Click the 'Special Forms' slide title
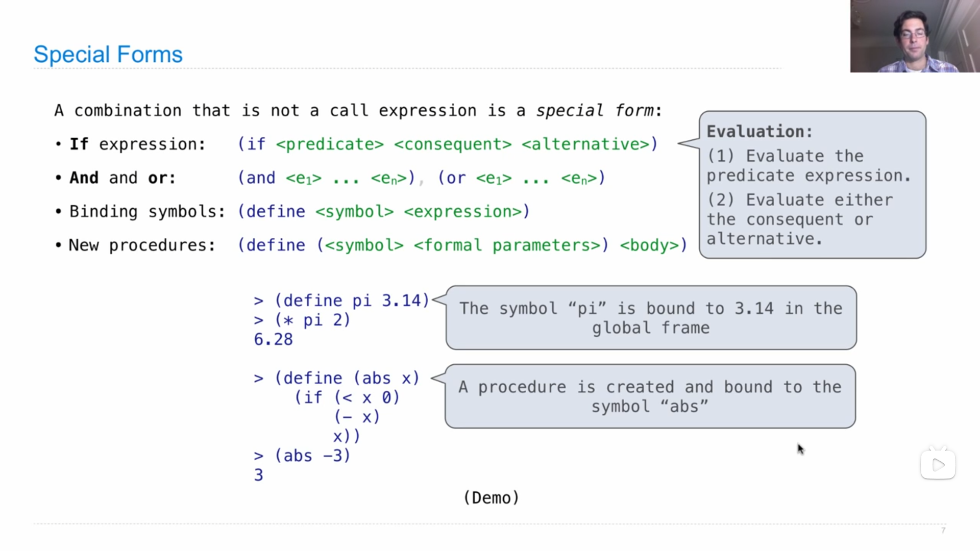980x551 pixels. coord(108,54)
